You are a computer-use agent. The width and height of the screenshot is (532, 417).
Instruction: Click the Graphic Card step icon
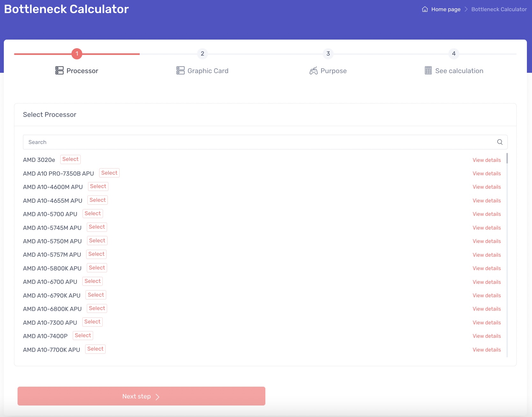(x=181, y=71)
